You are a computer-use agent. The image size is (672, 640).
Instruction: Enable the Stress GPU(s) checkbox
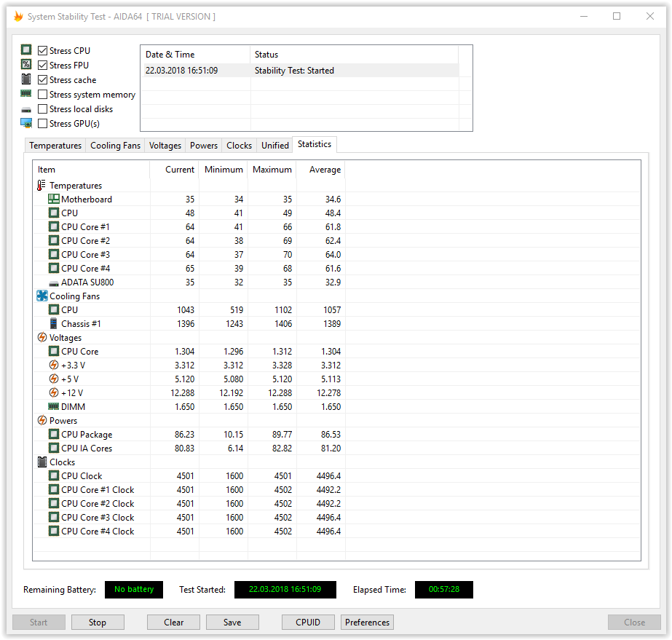pos(43,124)
